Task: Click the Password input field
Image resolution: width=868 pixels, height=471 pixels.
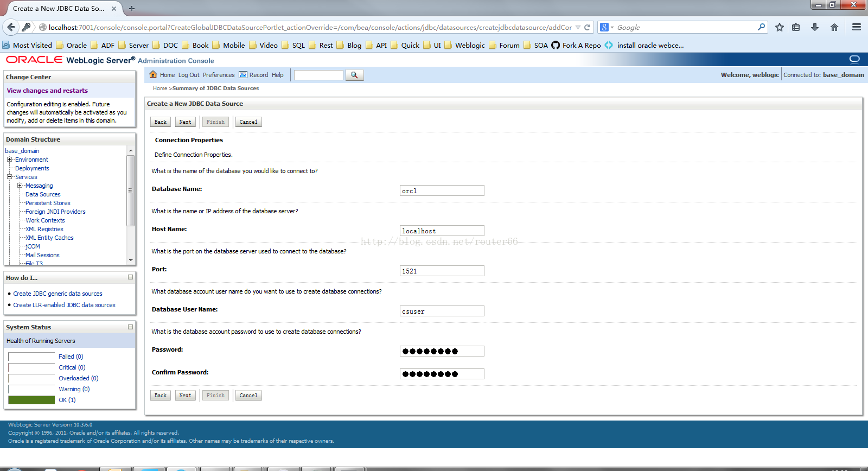Action: (x=442, y=351)
